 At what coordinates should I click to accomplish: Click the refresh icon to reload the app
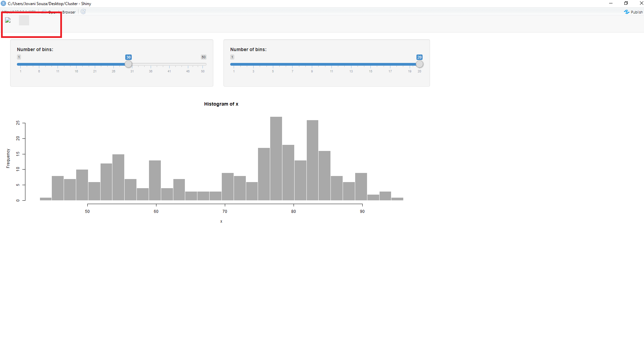point(83,12)
